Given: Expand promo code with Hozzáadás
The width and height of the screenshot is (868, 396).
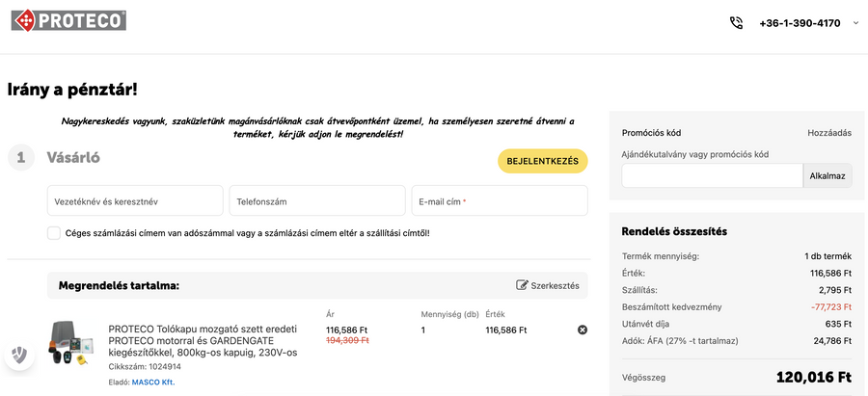Looking at the screenshot, I should coord(829,133).
